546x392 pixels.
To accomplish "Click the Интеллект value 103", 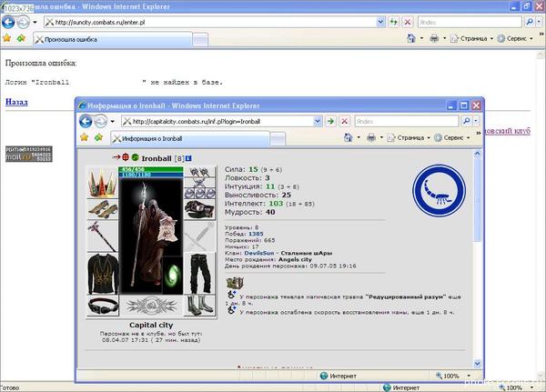I will coord(276,204).
